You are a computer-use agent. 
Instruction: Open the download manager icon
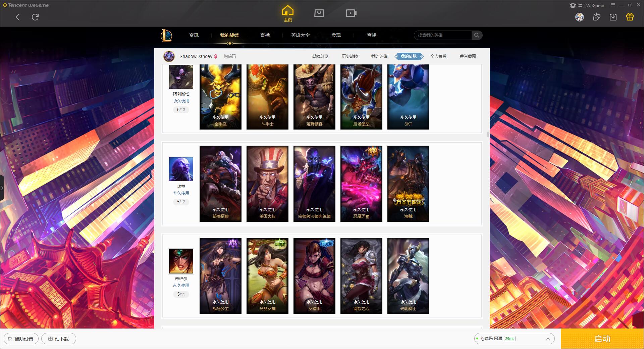coord(613,17)
